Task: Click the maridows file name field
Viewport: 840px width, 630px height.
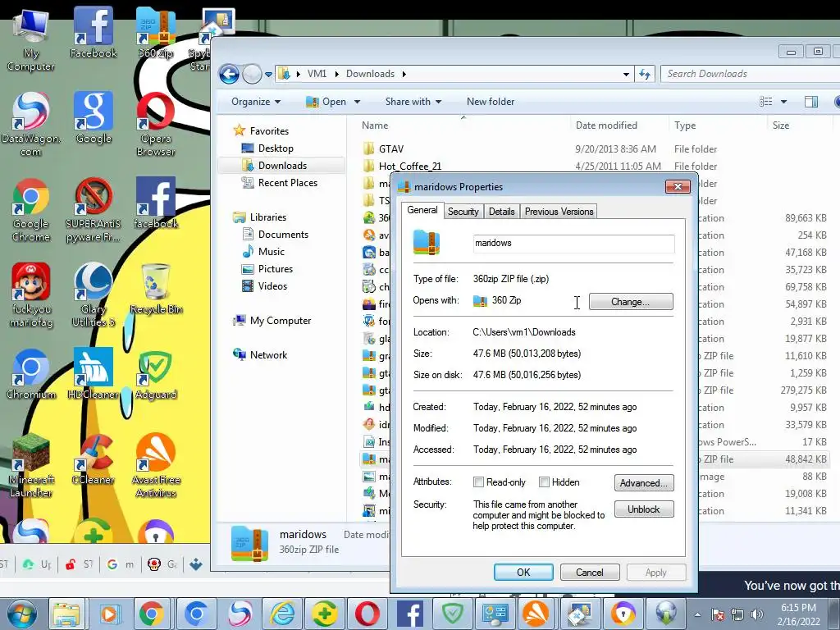Action: (573, 243)
